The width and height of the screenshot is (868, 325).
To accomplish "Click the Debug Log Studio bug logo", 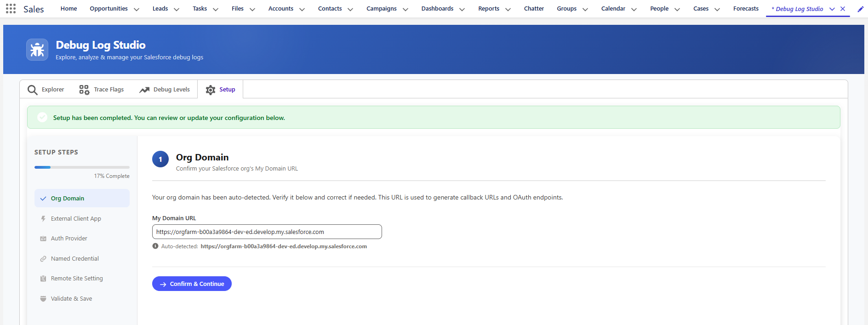I will (x=37, y=50).
